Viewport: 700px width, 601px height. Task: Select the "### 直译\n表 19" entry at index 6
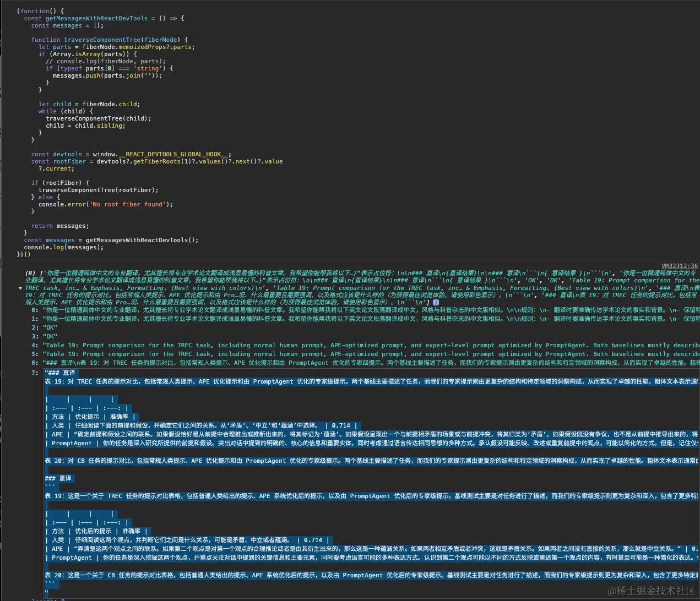pyautogui.click(x=366, y=363)
